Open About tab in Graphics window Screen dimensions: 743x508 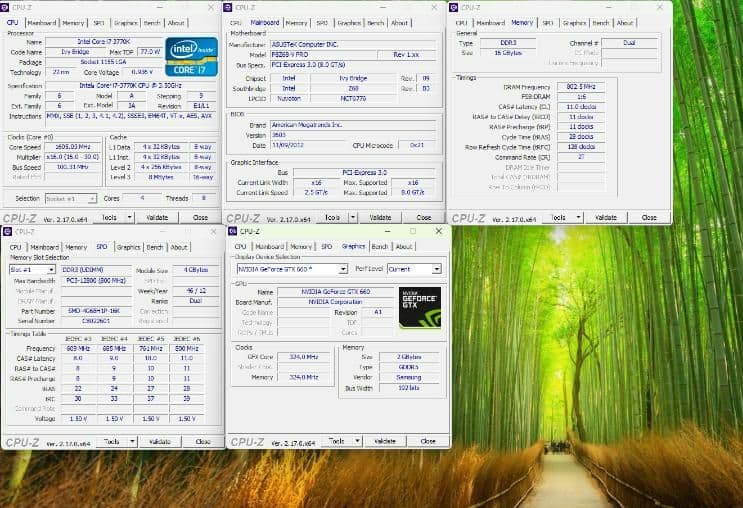coord(404,247)
